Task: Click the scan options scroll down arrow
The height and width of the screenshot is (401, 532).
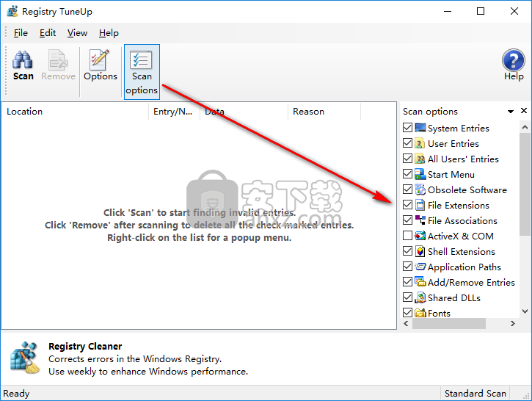Action: 525,311
